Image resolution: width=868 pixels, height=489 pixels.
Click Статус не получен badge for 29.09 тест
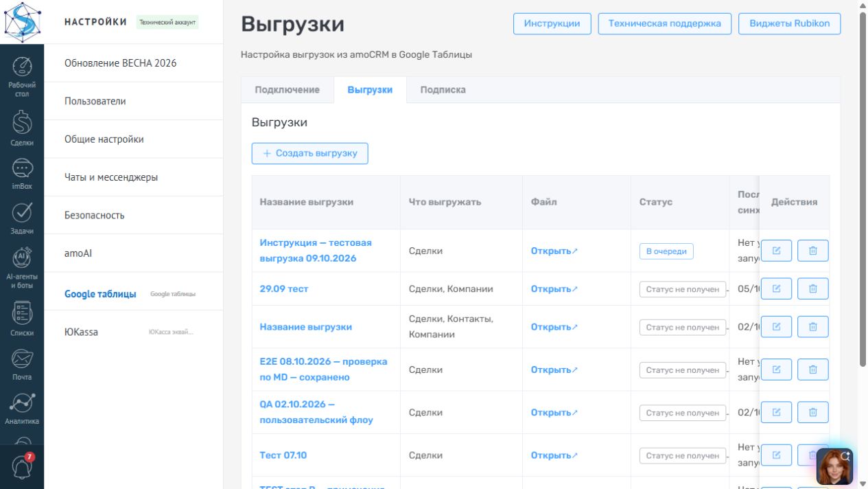tap(683, 289)
